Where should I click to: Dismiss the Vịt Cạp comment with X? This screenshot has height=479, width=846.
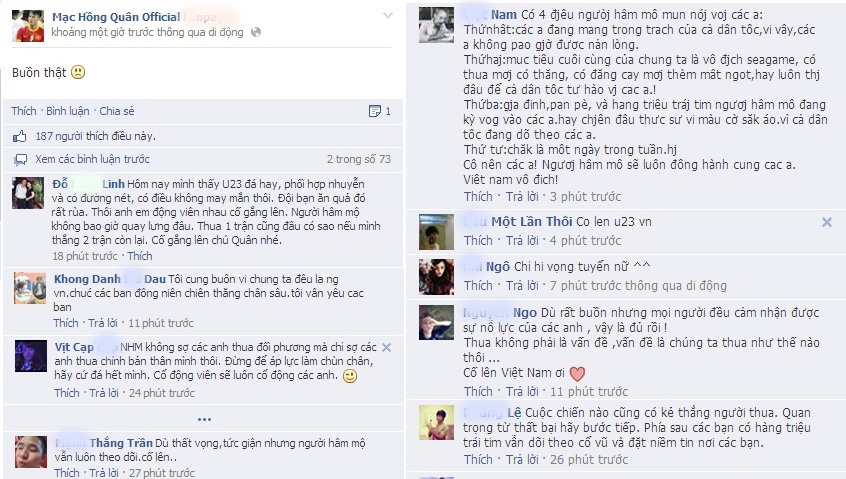click(x=386, y=347)
